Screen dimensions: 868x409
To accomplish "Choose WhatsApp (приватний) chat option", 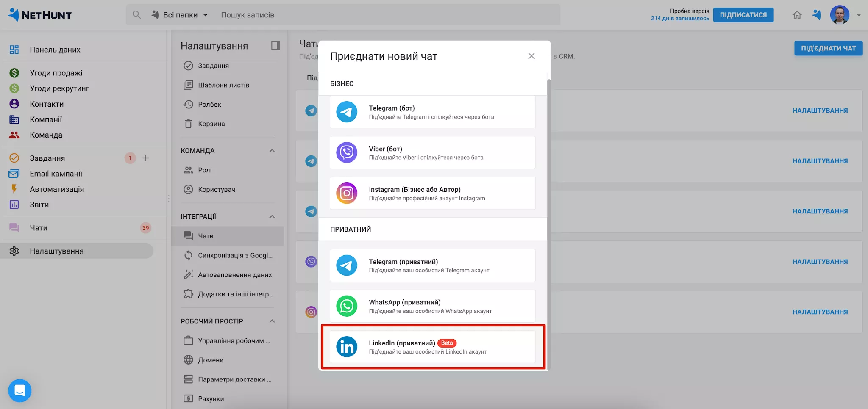I will tap(433, 307).
